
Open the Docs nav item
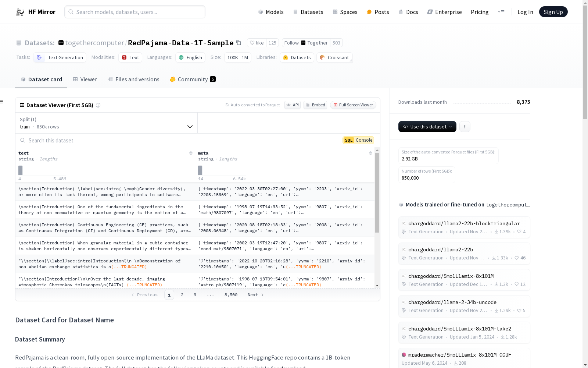pyautogui.click(x=408, y=12)
